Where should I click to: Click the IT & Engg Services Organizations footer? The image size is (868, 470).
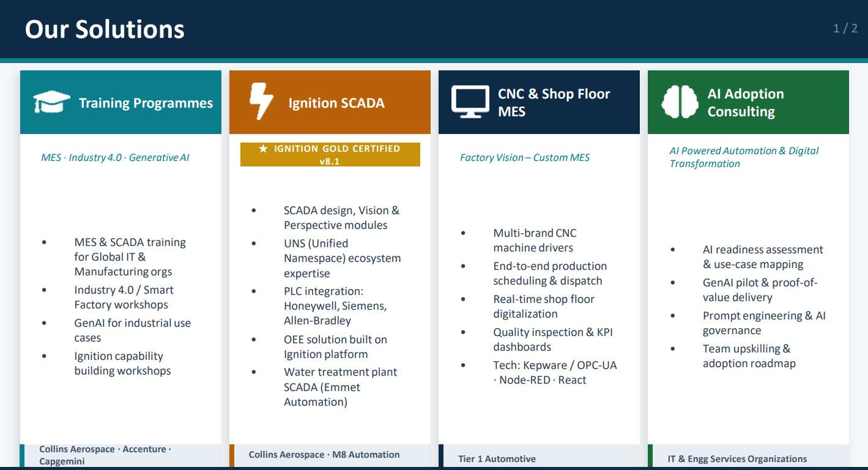point(736,458)
